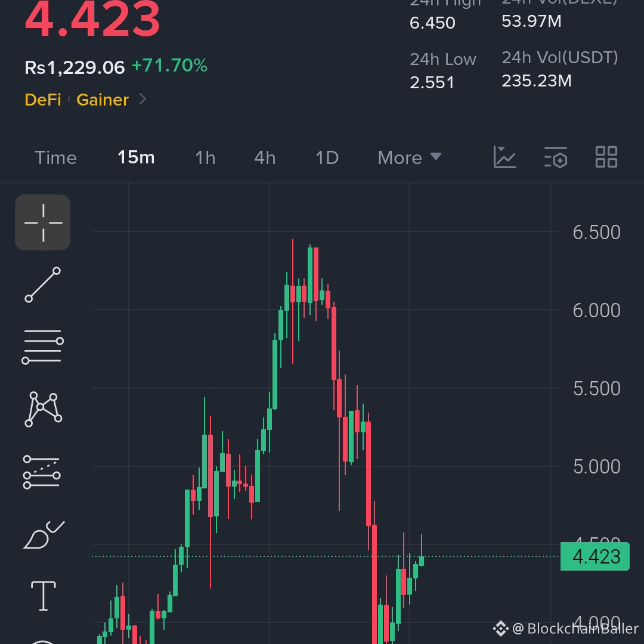Expand the More intervals dropdown

pos(410,157)
